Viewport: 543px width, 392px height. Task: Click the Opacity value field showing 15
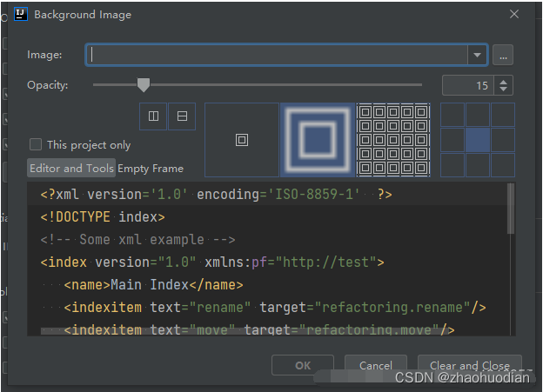click(x=468, y=85)
